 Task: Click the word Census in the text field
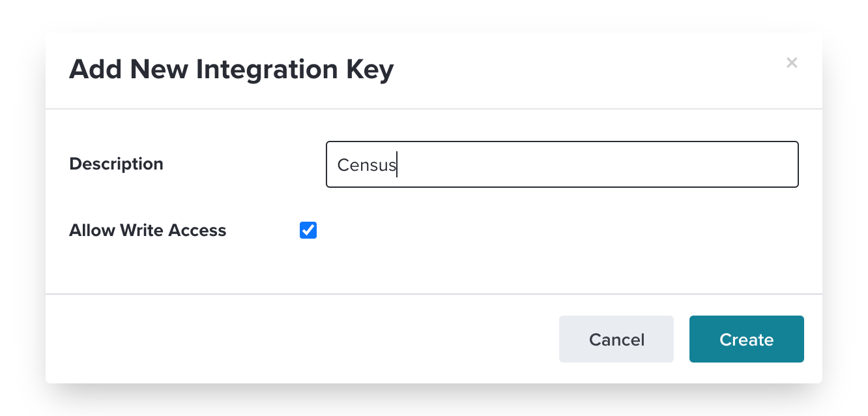[x=366, y=165]
